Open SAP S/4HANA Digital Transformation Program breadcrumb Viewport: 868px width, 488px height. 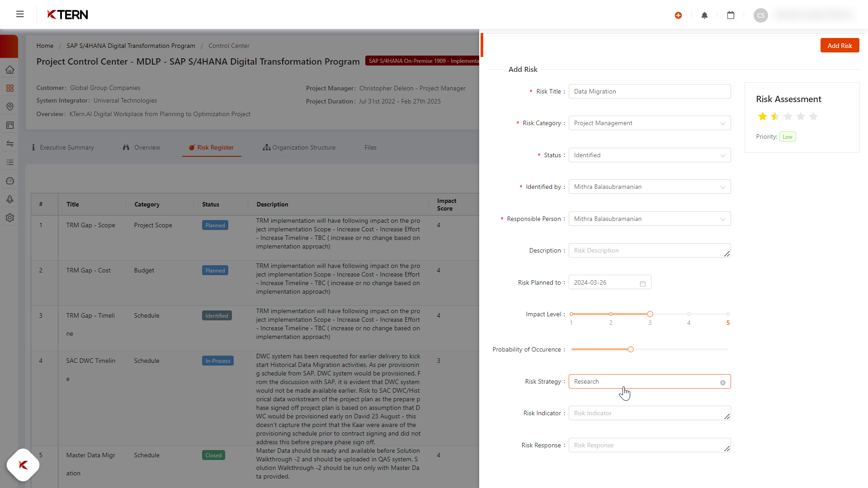pyautogui.click(x=131, y=46)
